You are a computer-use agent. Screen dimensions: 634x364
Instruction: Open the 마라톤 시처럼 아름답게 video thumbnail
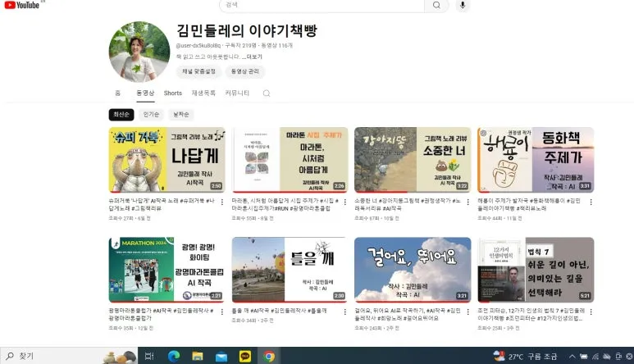point(290,160)
